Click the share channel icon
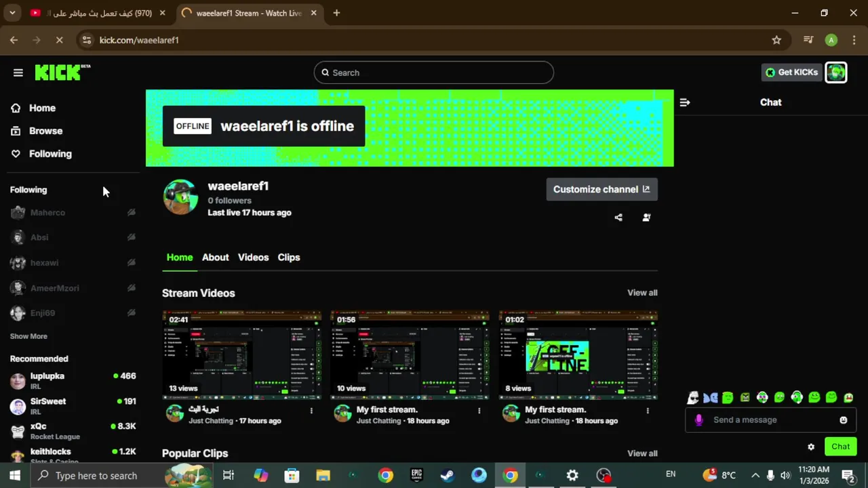The image size is (868, 488). pos(618,218)
